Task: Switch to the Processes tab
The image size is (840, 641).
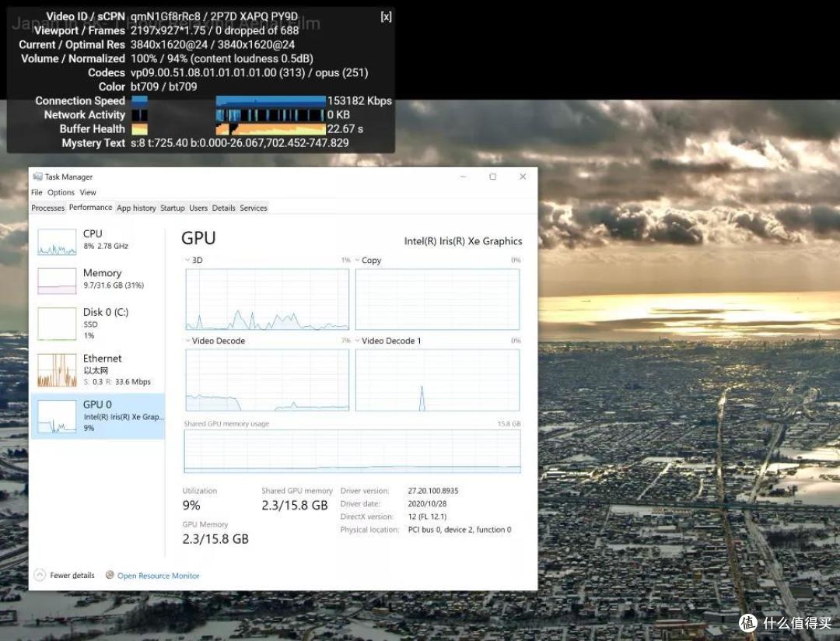Action: pos(47,208)
